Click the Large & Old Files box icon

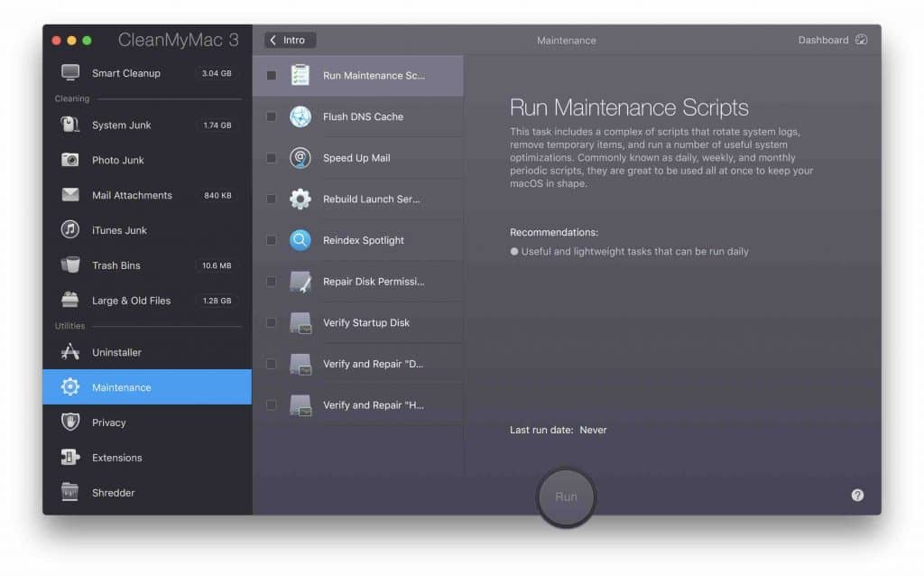(x=70, y=300)
